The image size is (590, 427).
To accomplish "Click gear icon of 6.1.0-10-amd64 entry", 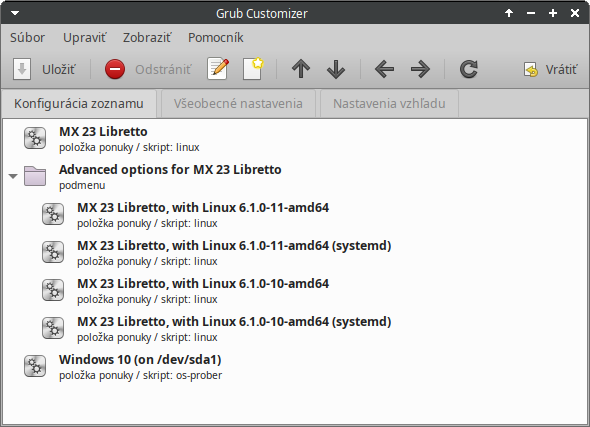I will [x=53, y=290].
